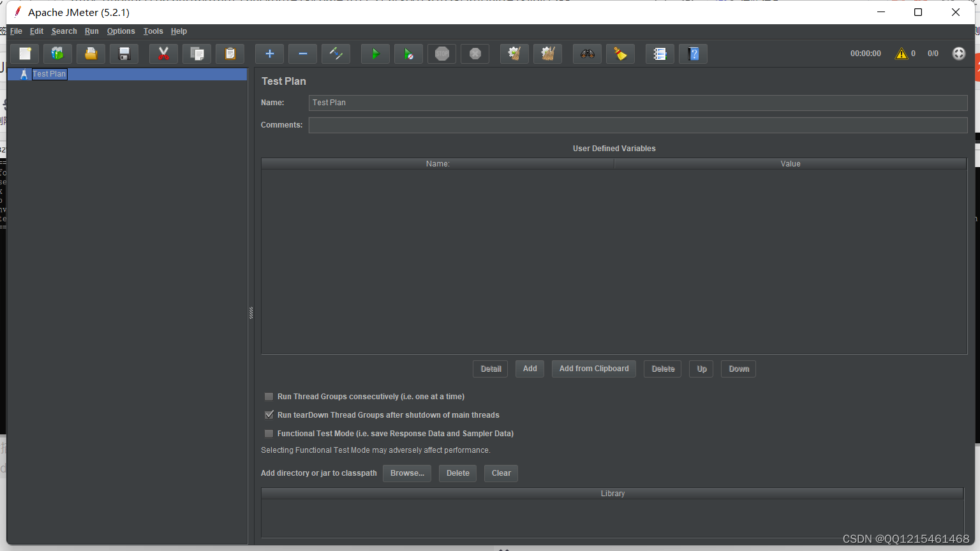The width and height of the screenshot is (980, 551).
Task: Save the test plan with floppy icon
Action: 124,54
